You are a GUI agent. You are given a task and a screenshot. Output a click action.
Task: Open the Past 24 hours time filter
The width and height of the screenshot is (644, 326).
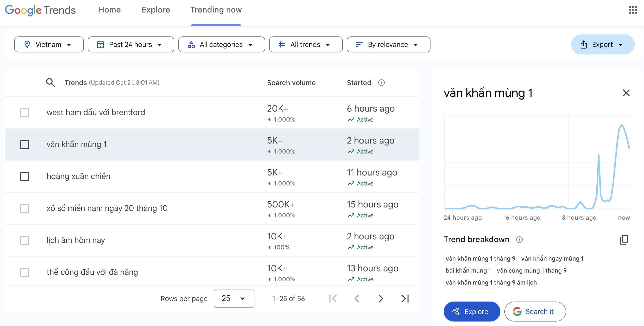pos(131,44)
